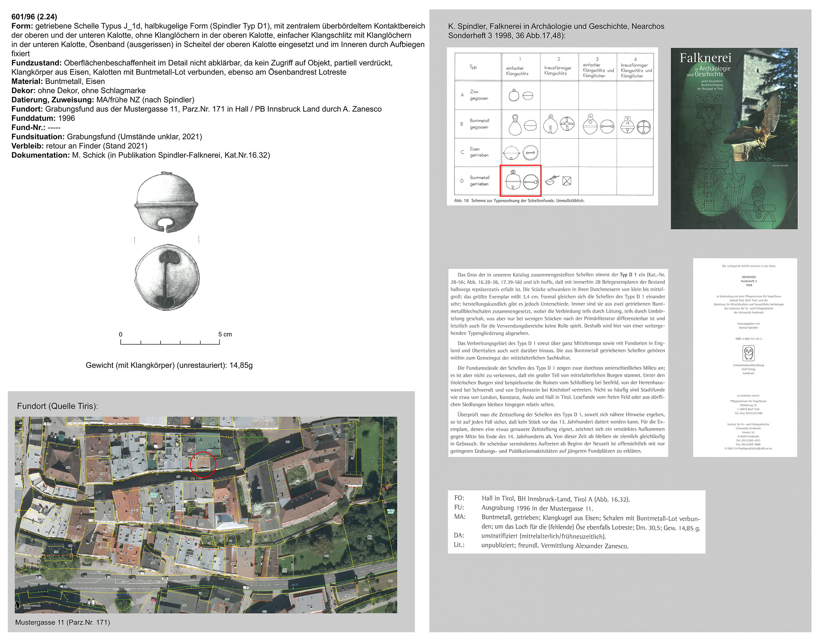Click the FO/FU/MA catalog entry box

tap(576, 522)
